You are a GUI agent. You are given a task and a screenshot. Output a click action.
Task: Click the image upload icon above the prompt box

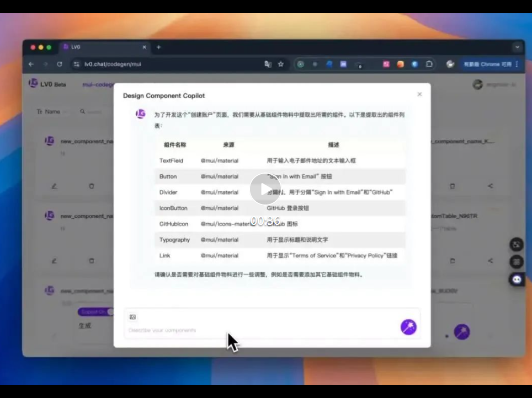coord(132,317)
